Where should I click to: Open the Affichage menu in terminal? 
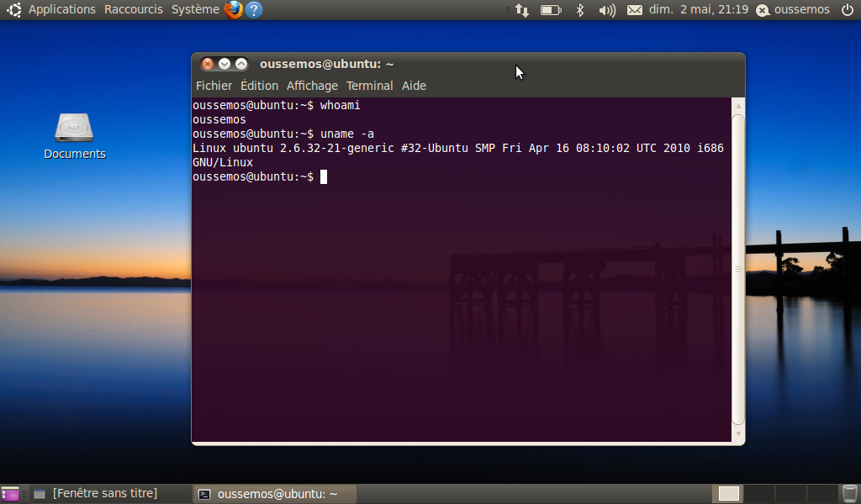(312, 86)
